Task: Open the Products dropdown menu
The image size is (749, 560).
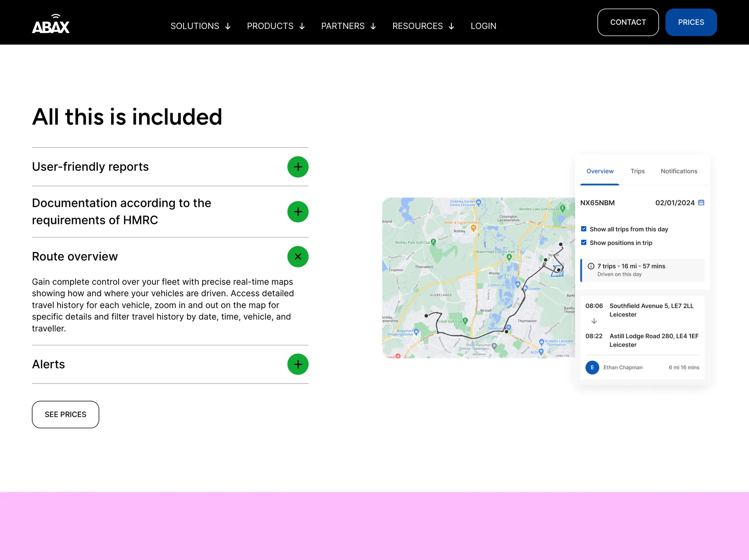Action: pos(276,26)
